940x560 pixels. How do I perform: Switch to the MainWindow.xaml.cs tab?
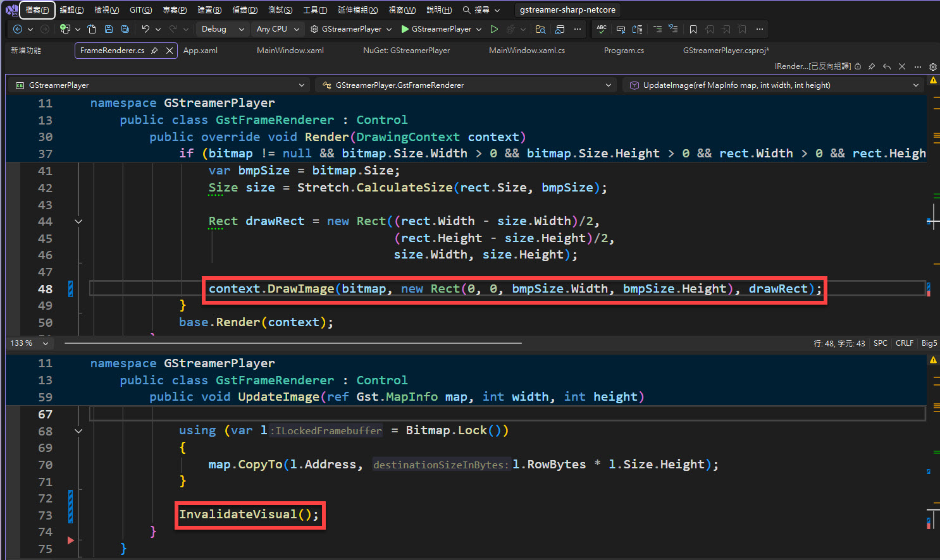pos(526,51)
